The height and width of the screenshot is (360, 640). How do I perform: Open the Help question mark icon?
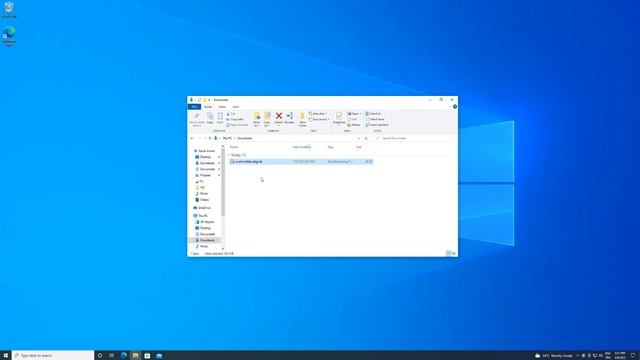point(455,107)
